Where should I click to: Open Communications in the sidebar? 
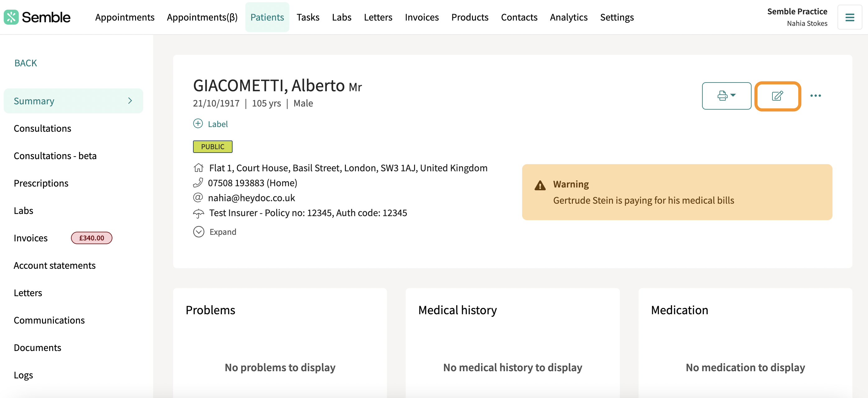[x=49, y=320]
